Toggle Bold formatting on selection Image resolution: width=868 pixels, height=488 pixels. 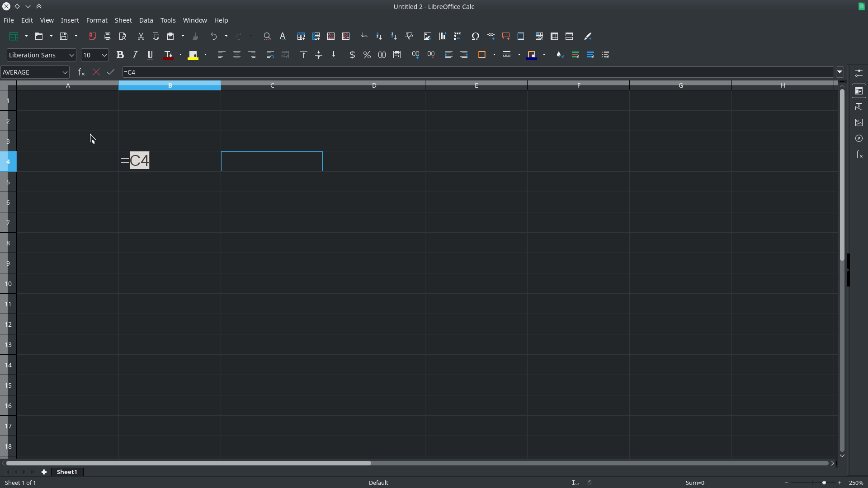coord(120,55)
